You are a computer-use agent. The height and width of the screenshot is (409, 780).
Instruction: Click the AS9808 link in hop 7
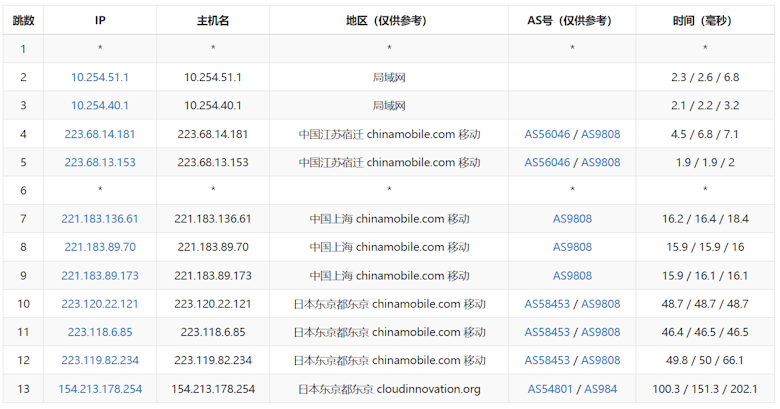[572, 219]
